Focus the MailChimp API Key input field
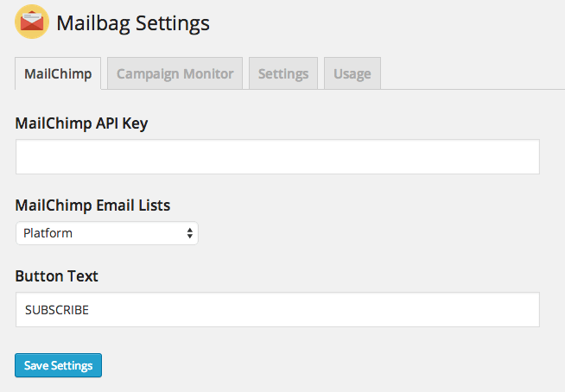The image size is (565, 392). [276, 157]
